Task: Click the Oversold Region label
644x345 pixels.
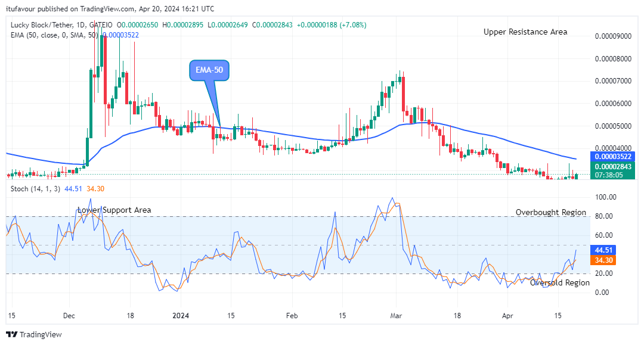Action: pos(560,282)
